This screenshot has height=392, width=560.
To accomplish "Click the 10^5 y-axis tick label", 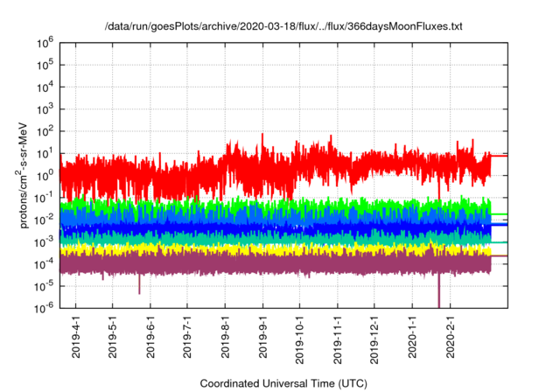I will click(45, 66).
